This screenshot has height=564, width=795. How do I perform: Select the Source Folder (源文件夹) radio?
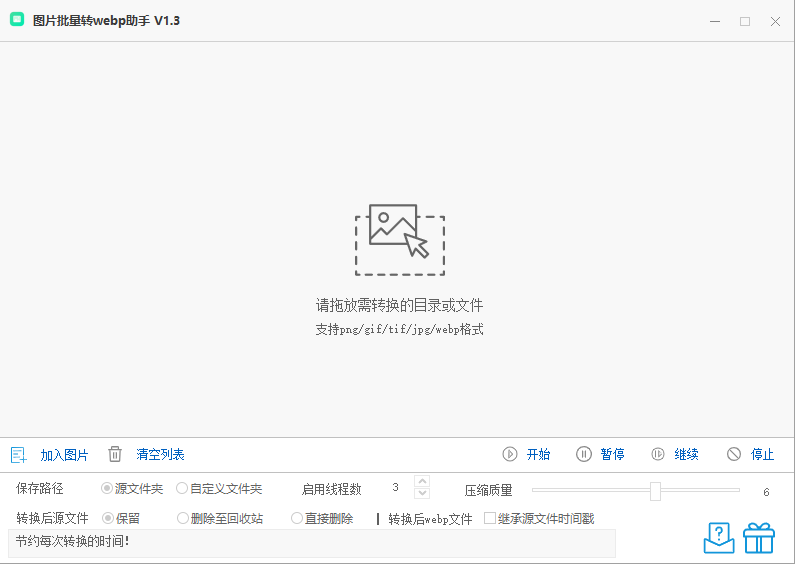pyautogui.click(x=107, y=489)
